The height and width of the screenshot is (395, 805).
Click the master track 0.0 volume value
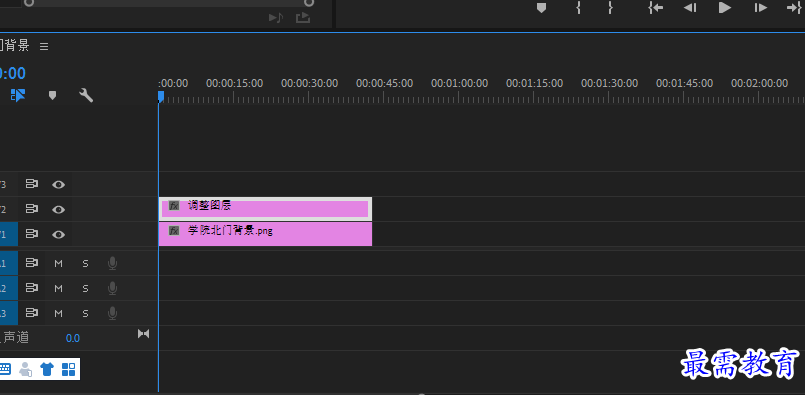pyautogui.click(x=72, y=338)
